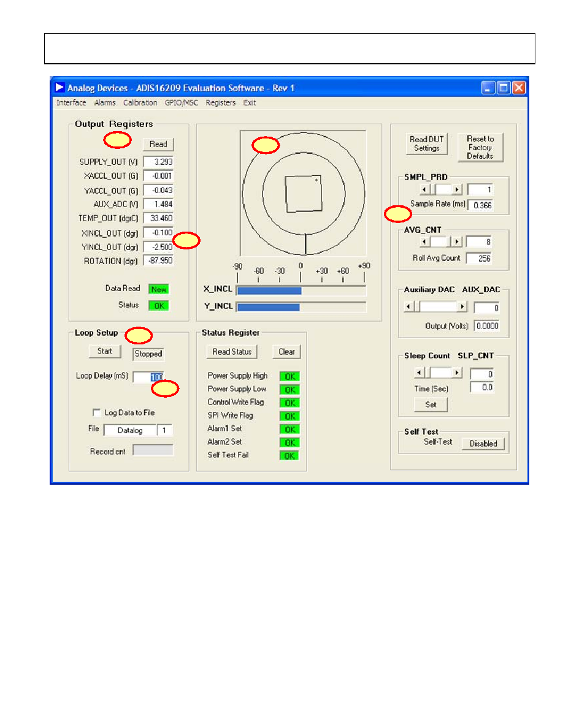563x728 pixels.
Task: Click the AUX_DAC value field
Action: [x=486, y=308]
